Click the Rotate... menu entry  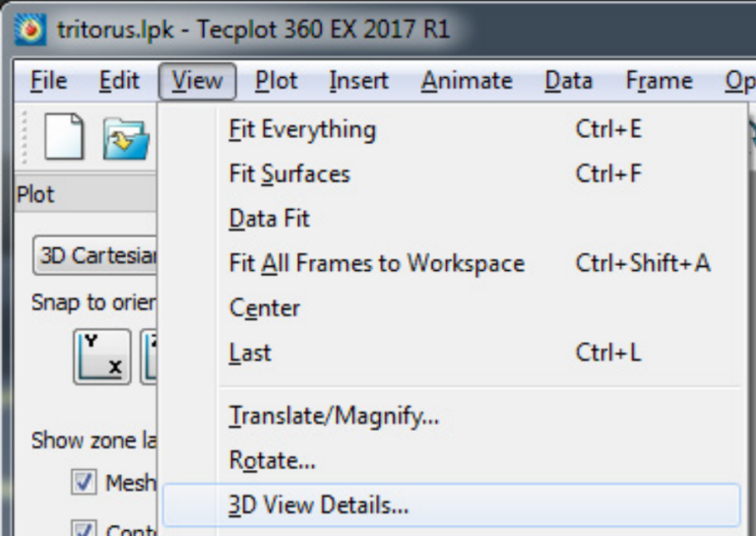point(272,459)
